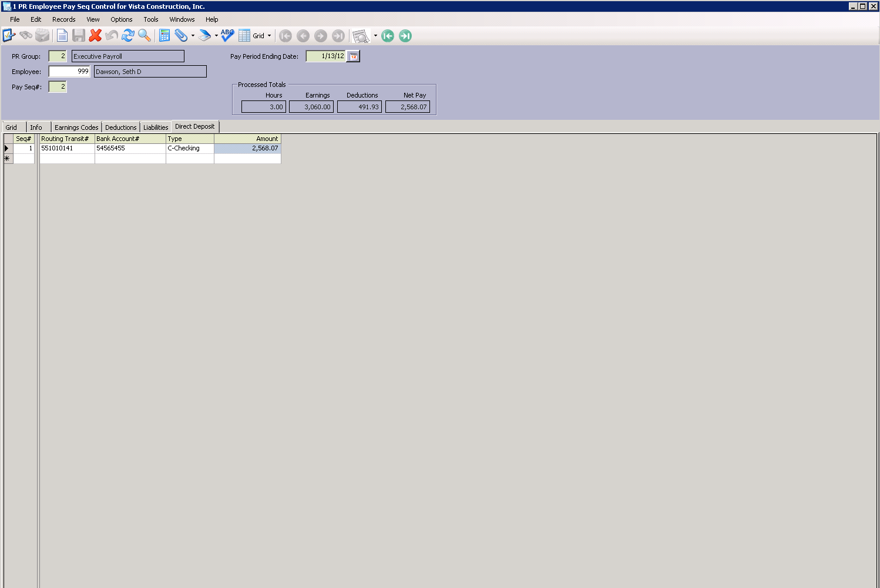
Task: Select the new row asterisk selector
Action: point(8,159)
